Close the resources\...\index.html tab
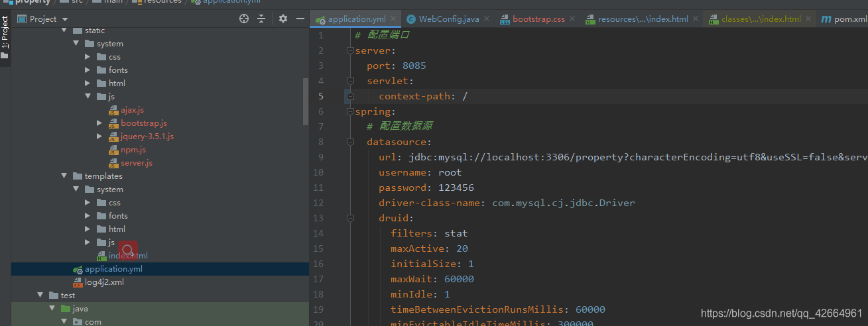The height and width of the screenshot is (326, 868). [695, 19]
